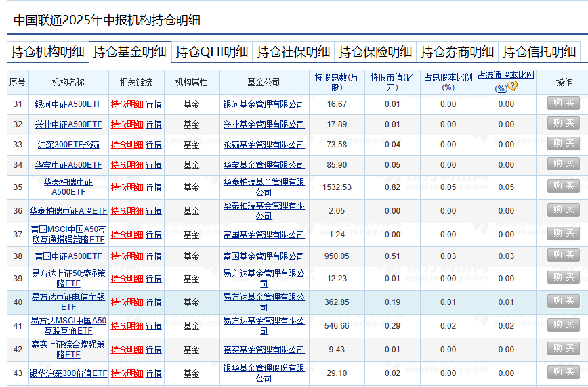This screenshot has width=588, height=387.
Task: Open 易方达上证50增强策略ETF link
Action: pyautogui.click(x=68, y=278)
